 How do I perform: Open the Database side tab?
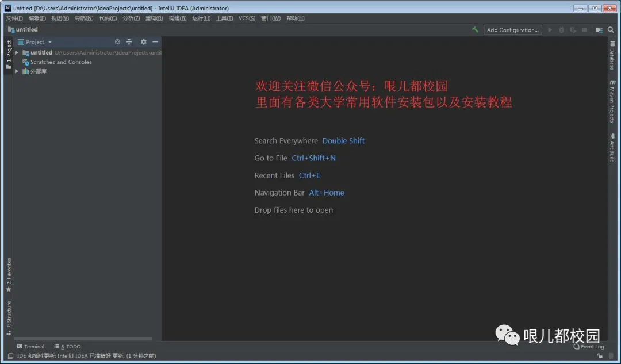[x=612, y=55]
